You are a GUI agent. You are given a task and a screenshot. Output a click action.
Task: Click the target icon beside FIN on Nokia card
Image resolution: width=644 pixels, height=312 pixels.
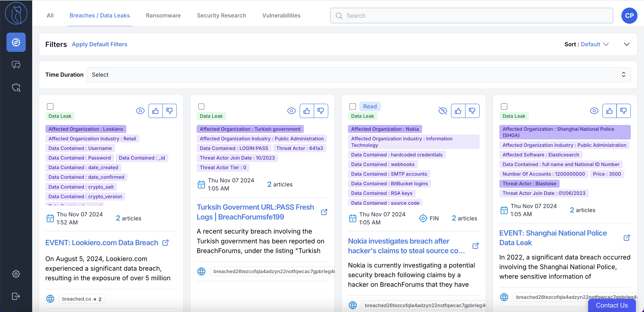pyautogui.click(x=423, y=218)
